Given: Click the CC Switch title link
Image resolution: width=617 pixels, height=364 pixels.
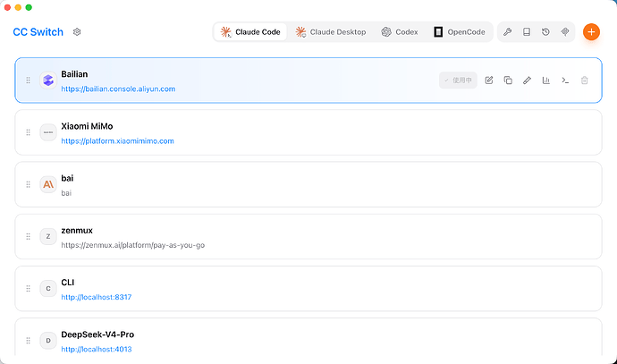Looking at the screenshot, I should point(38,32).
